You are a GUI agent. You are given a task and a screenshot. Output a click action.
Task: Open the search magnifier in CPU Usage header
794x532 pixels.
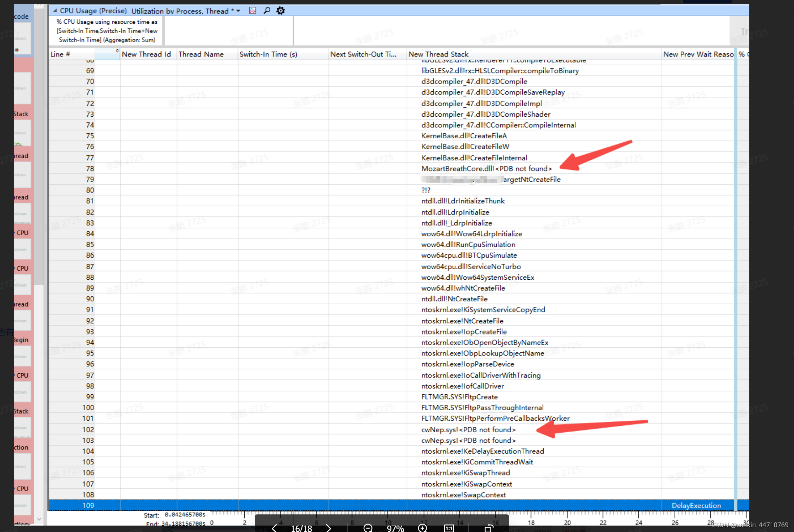pyautogui.click(x=267, y=10)
